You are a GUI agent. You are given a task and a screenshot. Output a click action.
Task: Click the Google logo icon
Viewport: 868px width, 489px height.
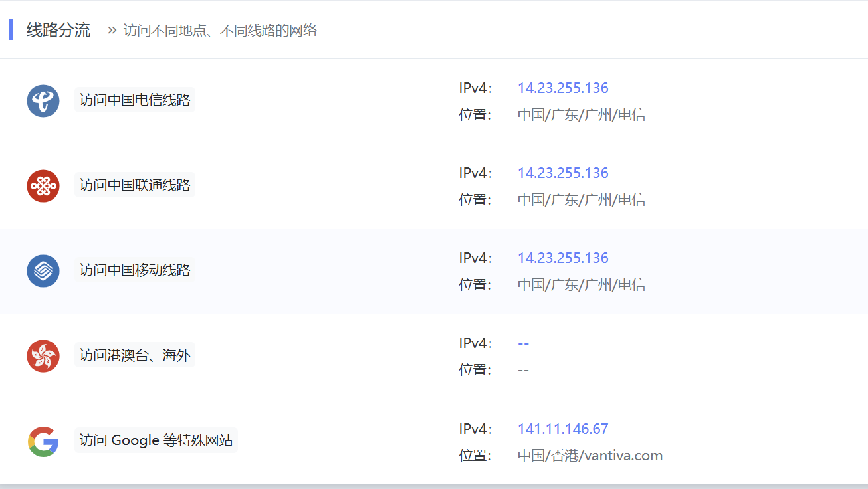pyautogui.click(x=43, y=441)
